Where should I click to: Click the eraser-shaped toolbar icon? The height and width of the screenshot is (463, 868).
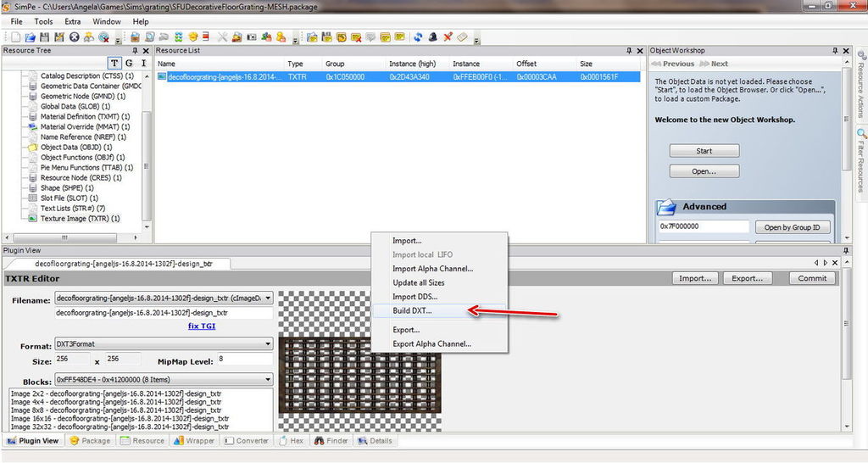click(462, 37)
